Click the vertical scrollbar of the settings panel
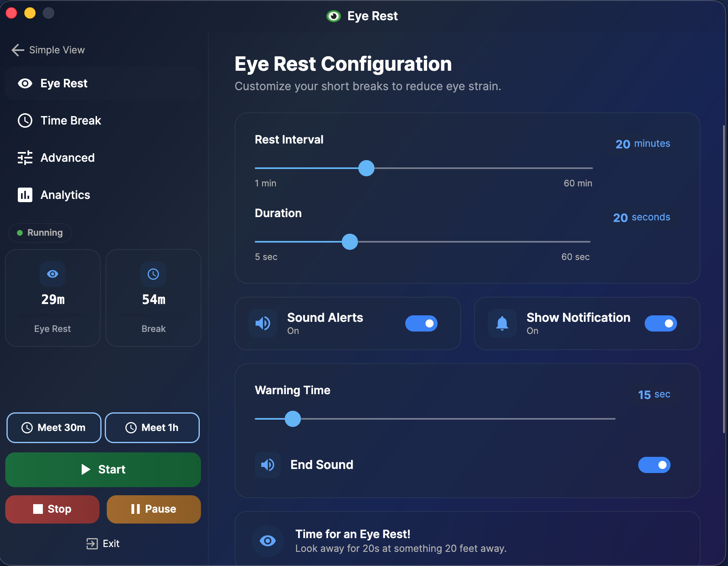 (724, 279)
